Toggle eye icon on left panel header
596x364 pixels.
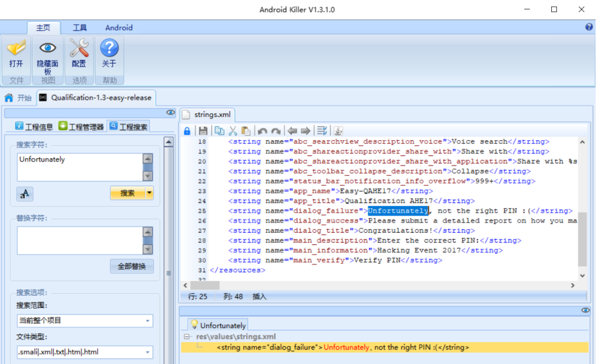(171, 113)
